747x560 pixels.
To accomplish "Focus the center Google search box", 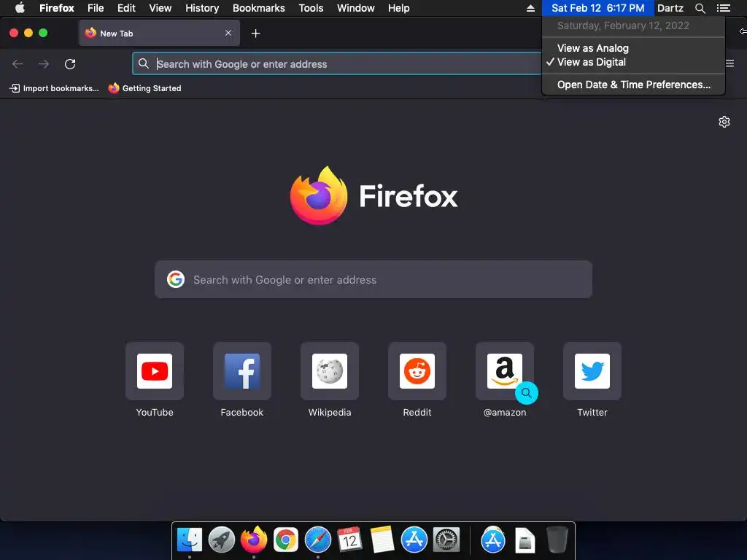I will tap(373, 279).
